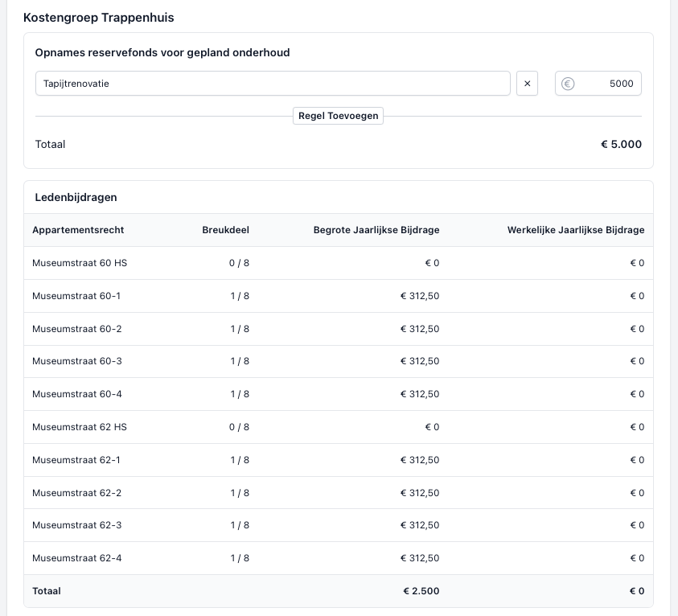The height and width of the screenshot is (616, 678).
Task: Click the Appartementsrecht column header
Action: pos(78,230)
